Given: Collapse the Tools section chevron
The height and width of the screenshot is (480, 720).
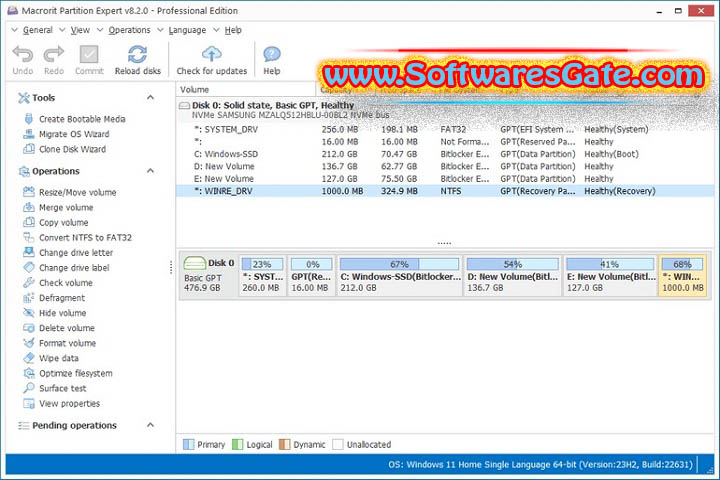Looking at the screenshot, I should pyautogui.click(x=150, y=97).
